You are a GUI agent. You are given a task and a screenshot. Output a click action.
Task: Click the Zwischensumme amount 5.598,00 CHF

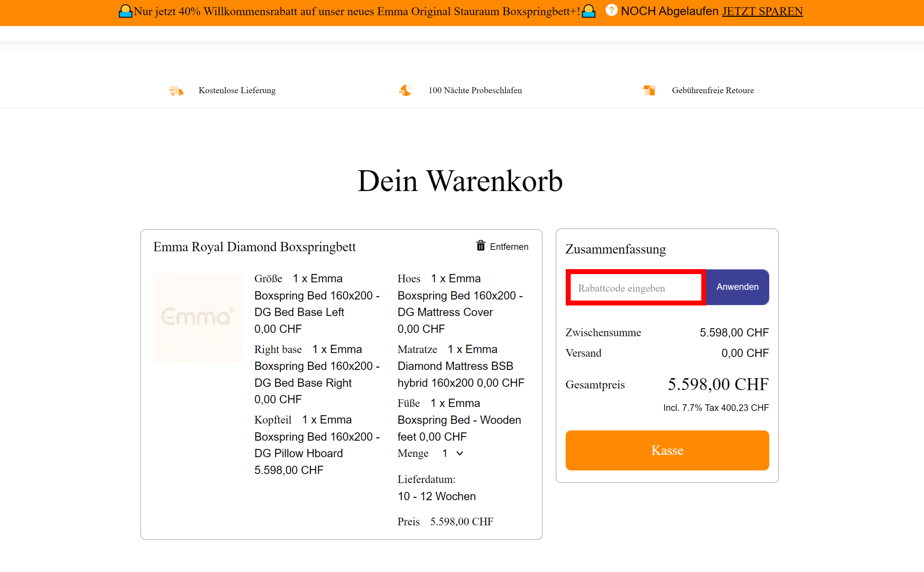[734, 333]
